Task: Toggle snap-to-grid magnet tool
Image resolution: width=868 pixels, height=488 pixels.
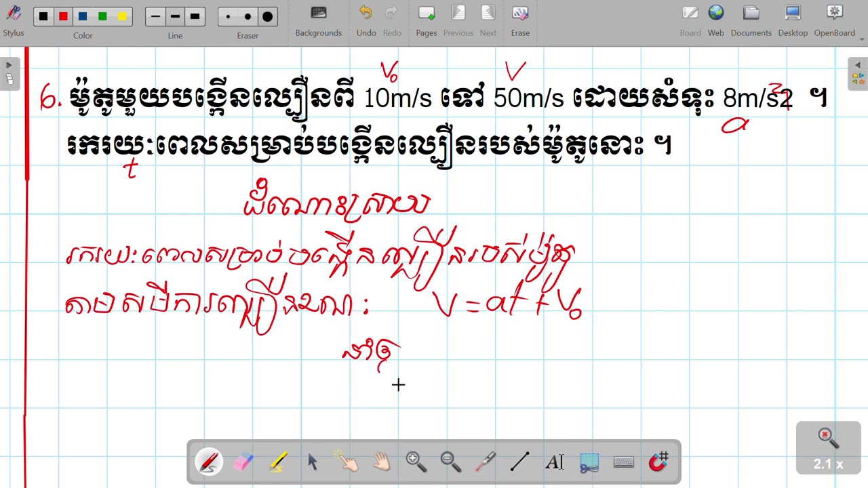Action: (658, 462)
